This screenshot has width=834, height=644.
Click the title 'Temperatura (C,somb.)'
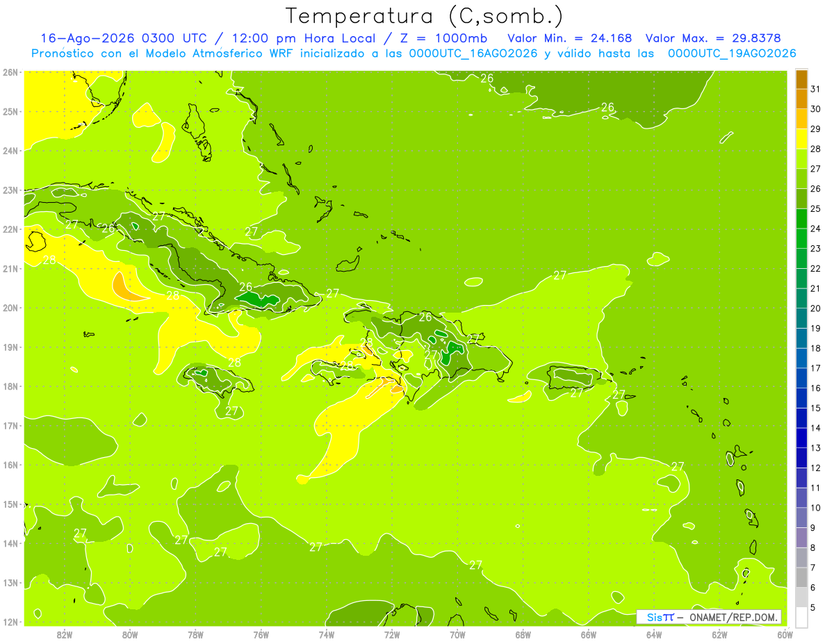[x=425, y=15]
